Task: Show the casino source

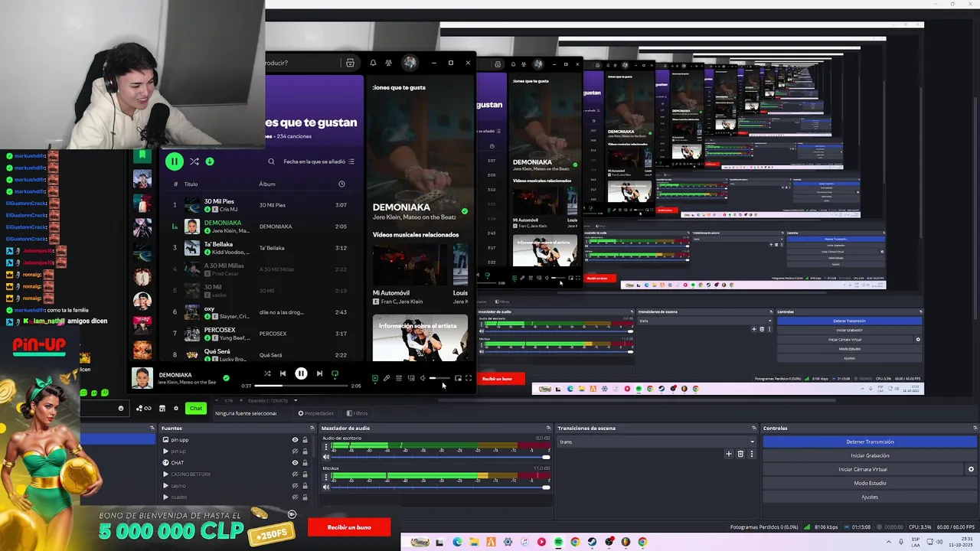Action: click(x=295, y=485)
